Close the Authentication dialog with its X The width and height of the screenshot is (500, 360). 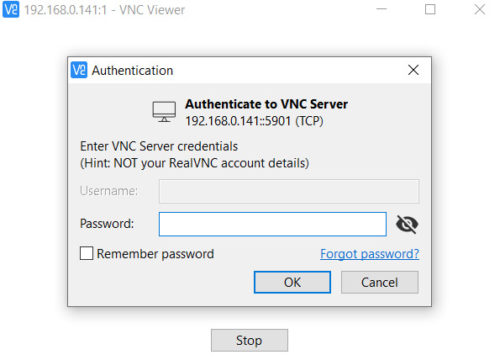click(413, 70)
